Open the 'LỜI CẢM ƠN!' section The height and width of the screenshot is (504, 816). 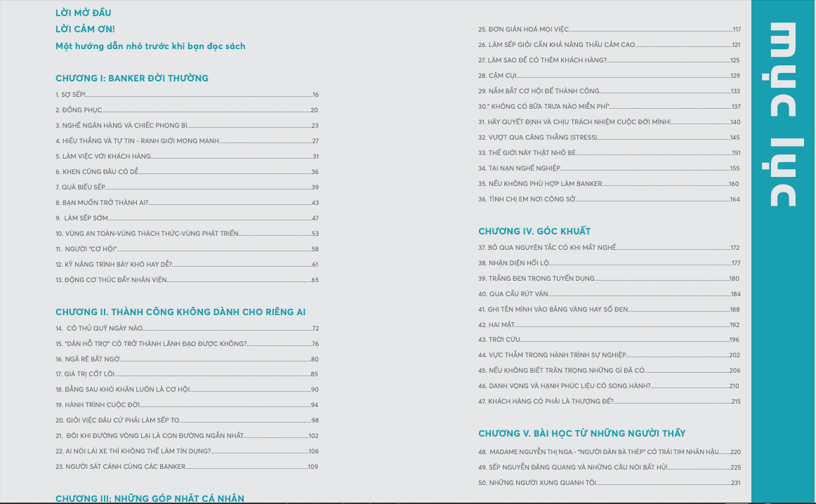tap(85, 29)
